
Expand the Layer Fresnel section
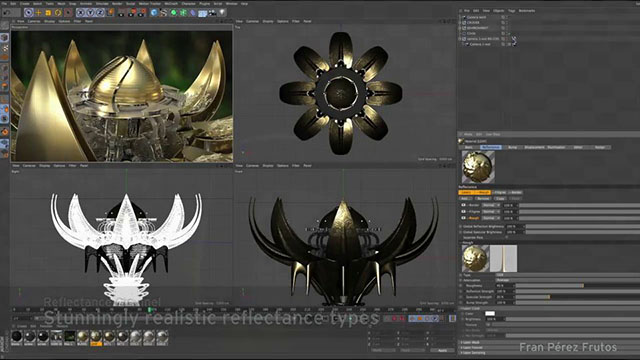pos(472,347)
